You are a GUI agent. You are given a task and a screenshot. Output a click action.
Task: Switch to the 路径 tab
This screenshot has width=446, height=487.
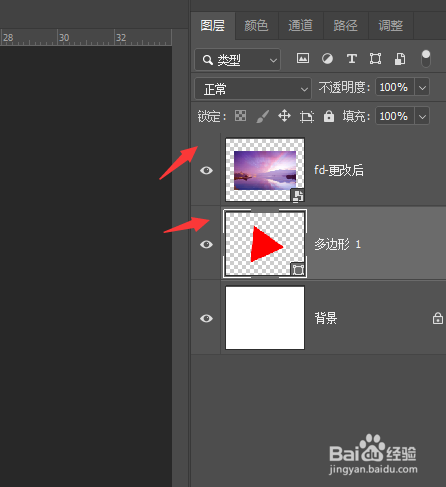[346, 26]
